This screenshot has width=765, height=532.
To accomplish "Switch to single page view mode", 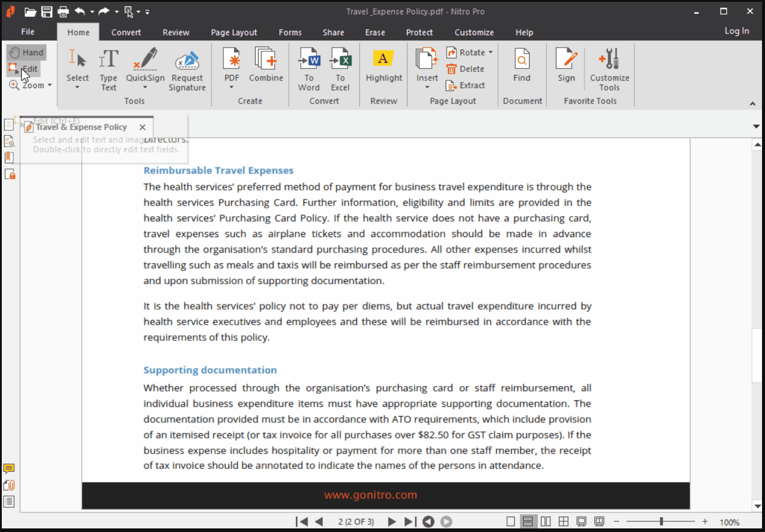I will pos(511,522).
